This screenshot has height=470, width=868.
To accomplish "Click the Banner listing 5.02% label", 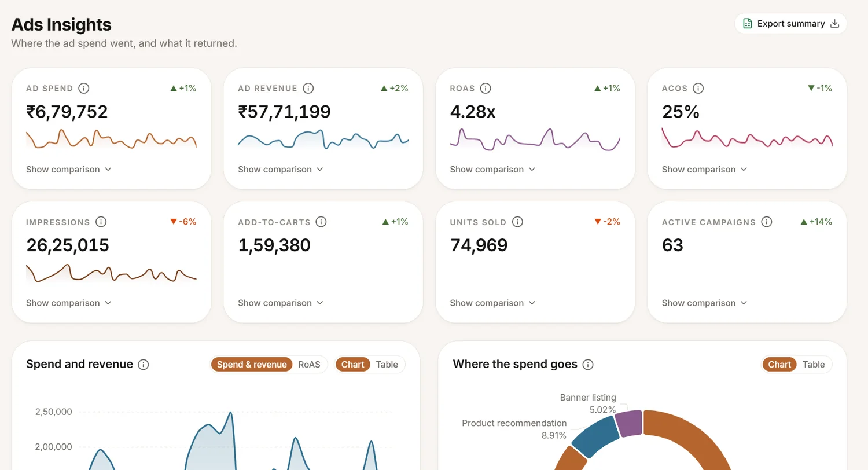I will 588,403.
